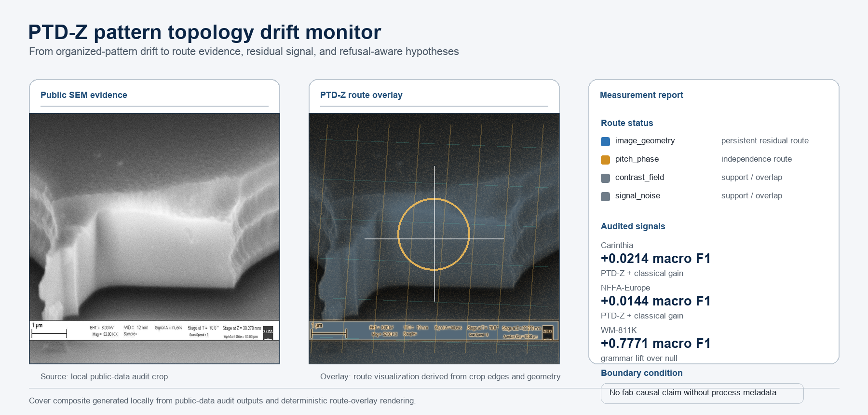Viewport: 868px width, 415px height.
Task: Select the image_geometry route label
Action: (x=645, y=141)
